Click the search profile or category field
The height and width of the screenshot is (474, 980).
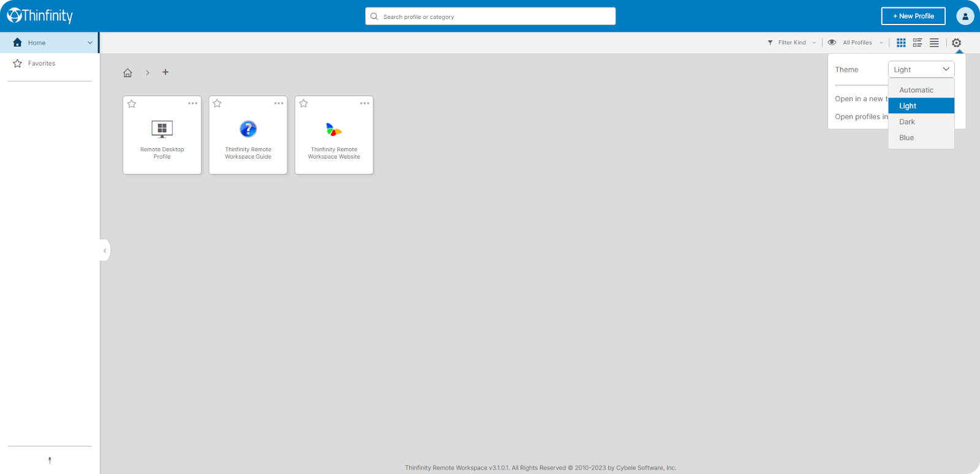coord(491,17)
